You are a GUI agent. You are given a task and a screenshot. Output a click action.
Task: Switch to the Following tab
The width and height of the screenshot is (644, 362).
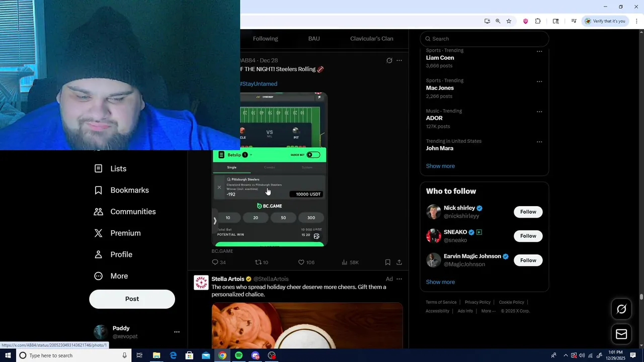click(265, 39)
